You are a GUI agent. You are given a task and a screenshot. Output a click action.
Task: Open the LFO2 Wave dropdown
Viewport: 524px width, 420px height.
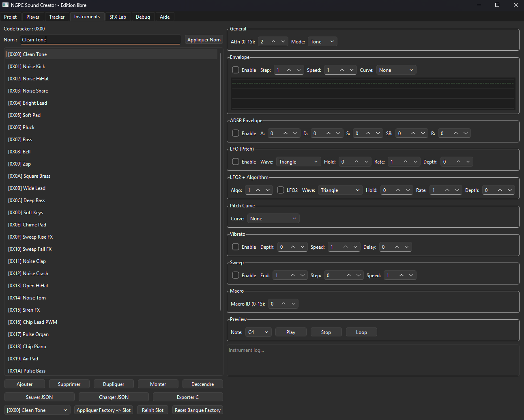coord(340,190)
